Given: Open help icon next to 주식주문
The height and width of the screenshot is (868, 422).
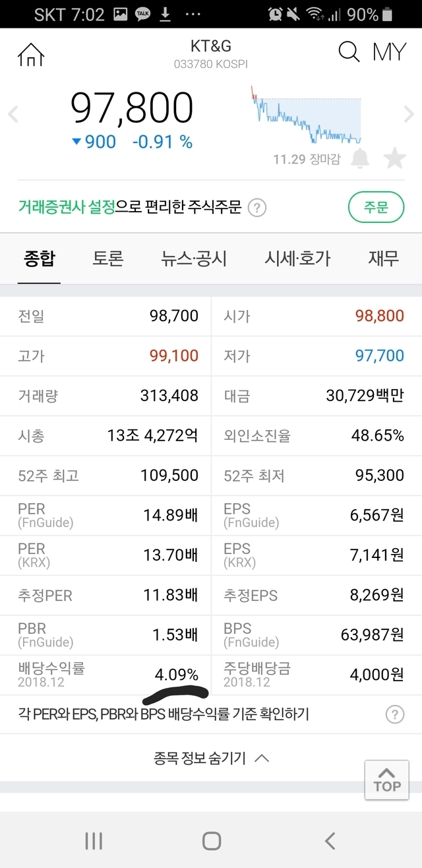Looking at the screenshot, I should coord(257,209).
